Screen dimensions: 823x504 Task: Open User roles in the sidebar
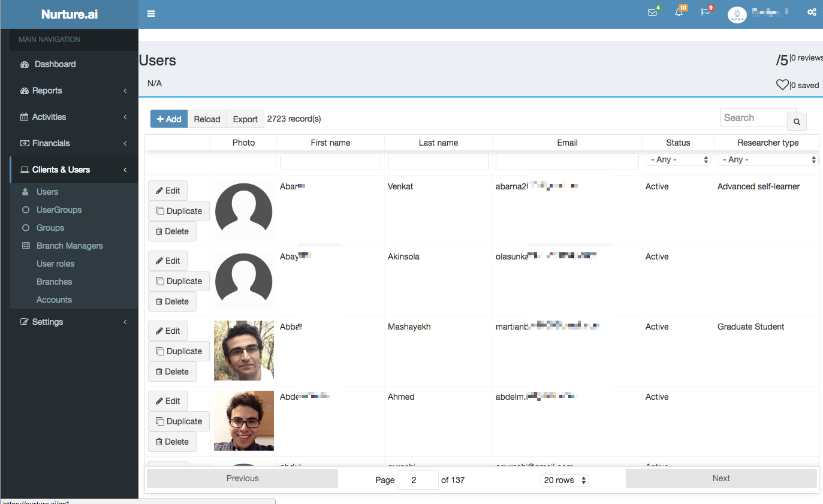tap(55, 264)
